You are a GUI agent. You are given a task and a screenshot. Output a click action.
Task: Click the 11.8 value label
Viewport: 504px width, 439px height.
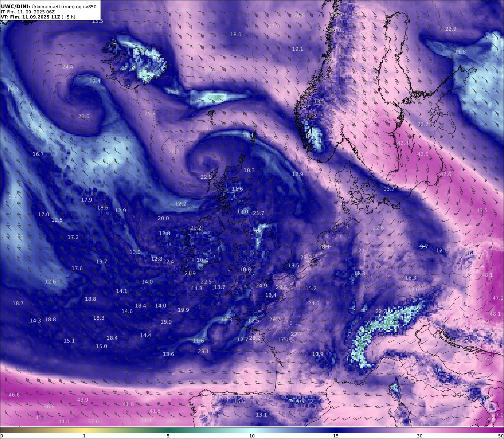click(x=460, y=52)
